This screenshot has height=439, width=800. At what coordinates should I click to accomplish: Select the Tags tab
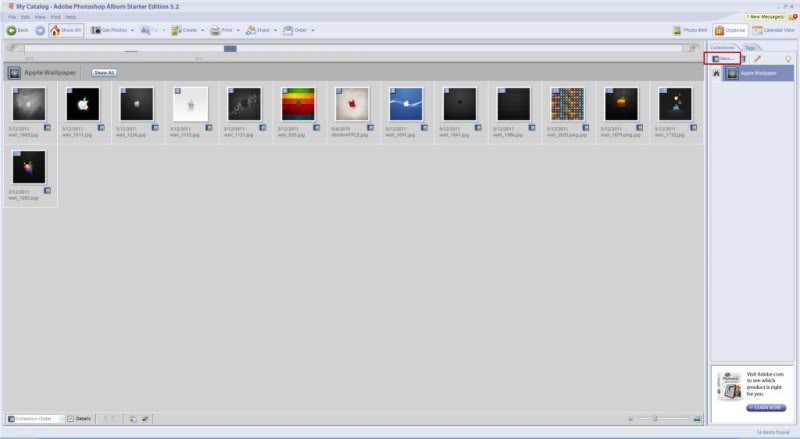click(750, 48)
